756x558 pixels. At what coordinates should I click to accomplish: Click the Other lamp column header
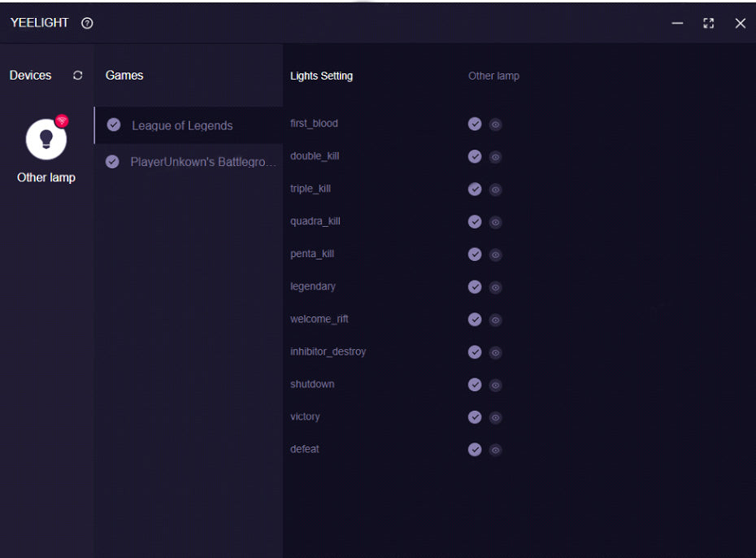493,76
